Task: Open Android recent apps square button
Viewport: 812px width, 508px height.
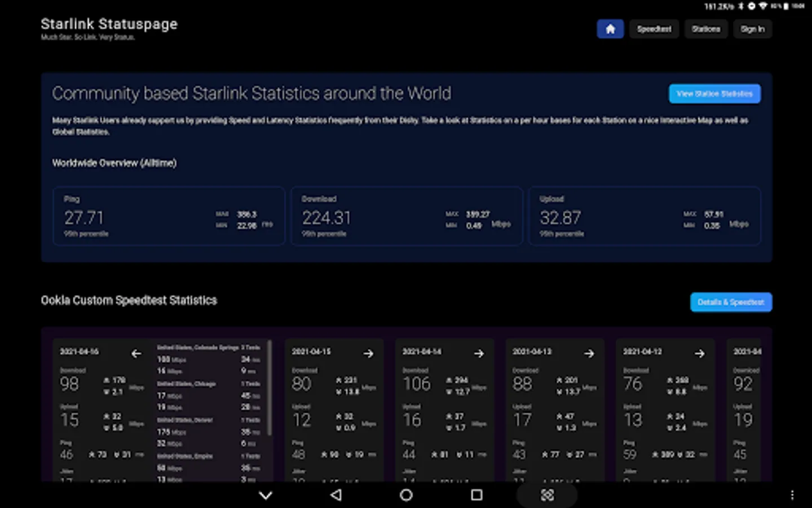Action: [x=476, y=495]
